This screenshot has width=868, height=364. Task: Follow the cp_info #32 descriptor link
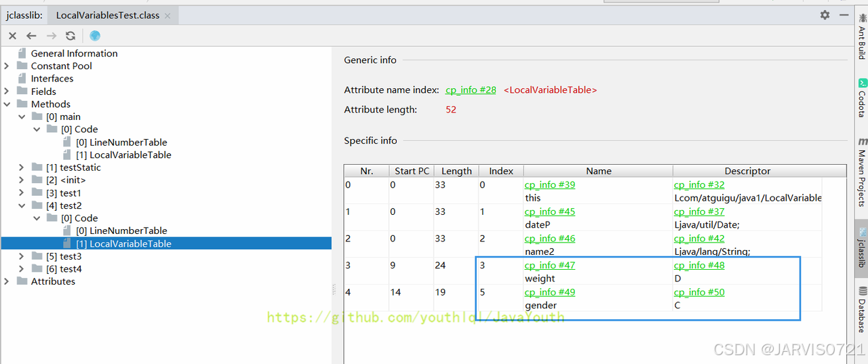click(699, 184)
